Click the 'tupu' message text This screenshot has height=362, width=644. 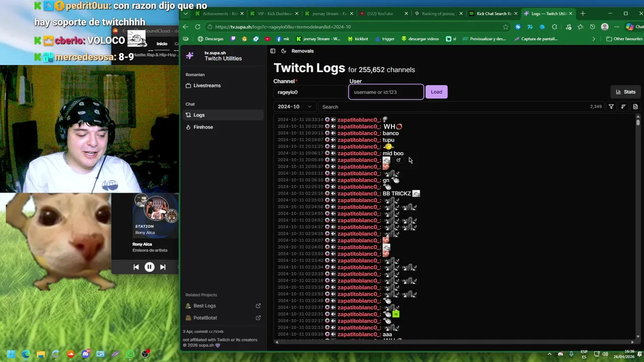[x=388, y=140]
